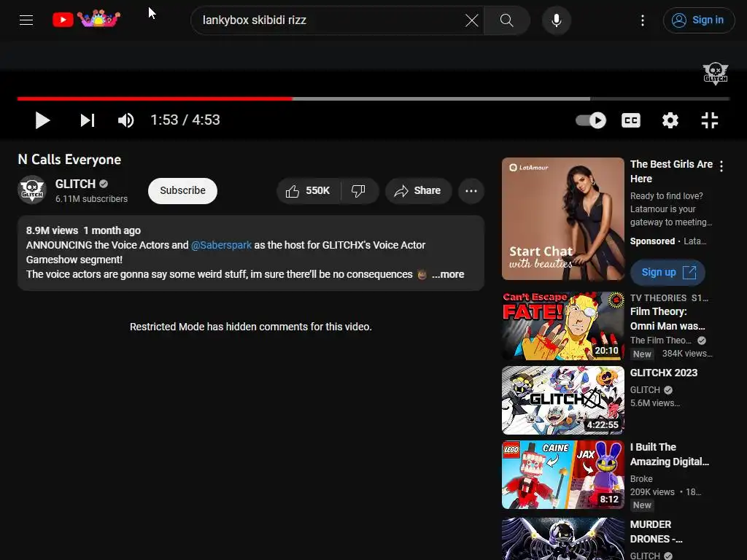
Task: Click the GLITCH watermark in player
Action: click(715, 74)
